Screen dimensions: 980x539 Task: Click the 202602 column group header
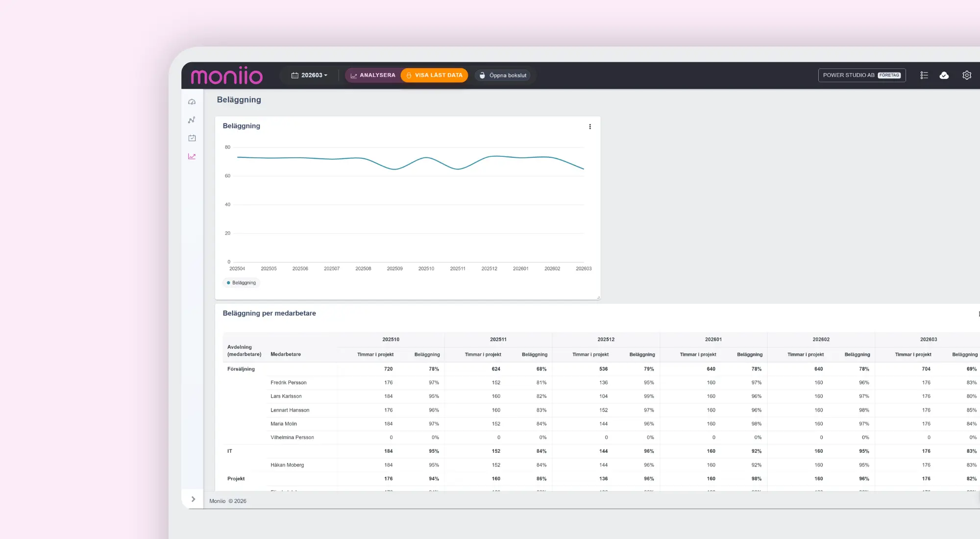[x=821, y=340]
